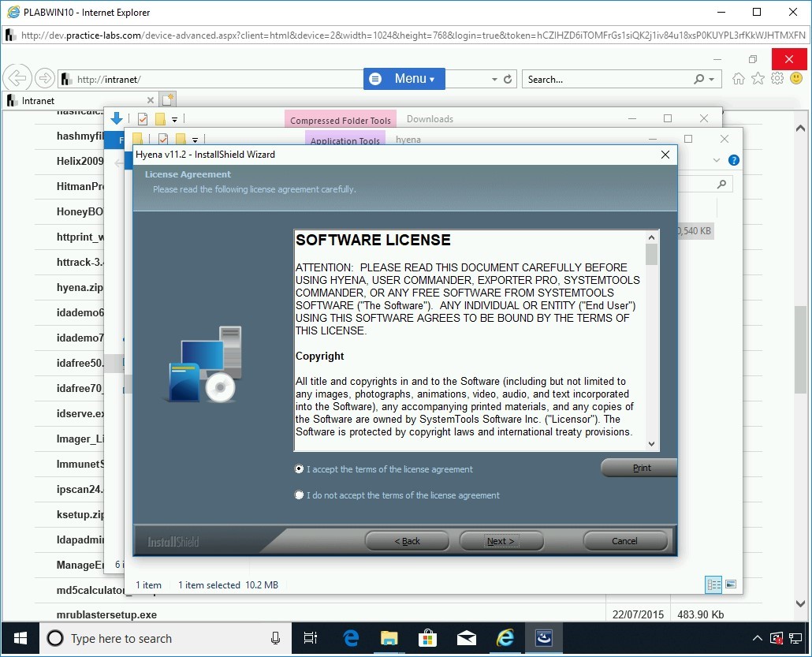Switch to large icons view in Explorer
The width and height of the screenshot is (812, 657).
pyautogui.click(x=731, y=584)
